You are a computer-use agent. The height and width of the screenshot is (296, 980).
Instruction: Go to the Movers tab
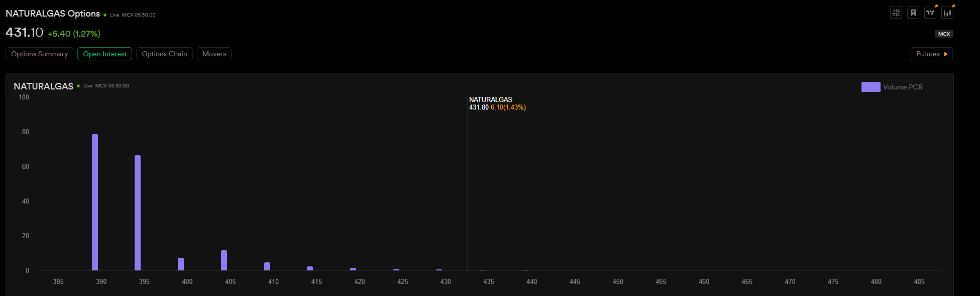[x=214, y=54]
